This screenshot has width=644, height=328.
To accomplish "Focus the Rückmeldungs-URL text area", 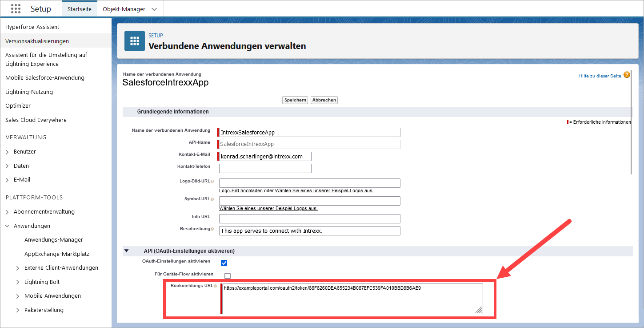I will tap(352, 299).
